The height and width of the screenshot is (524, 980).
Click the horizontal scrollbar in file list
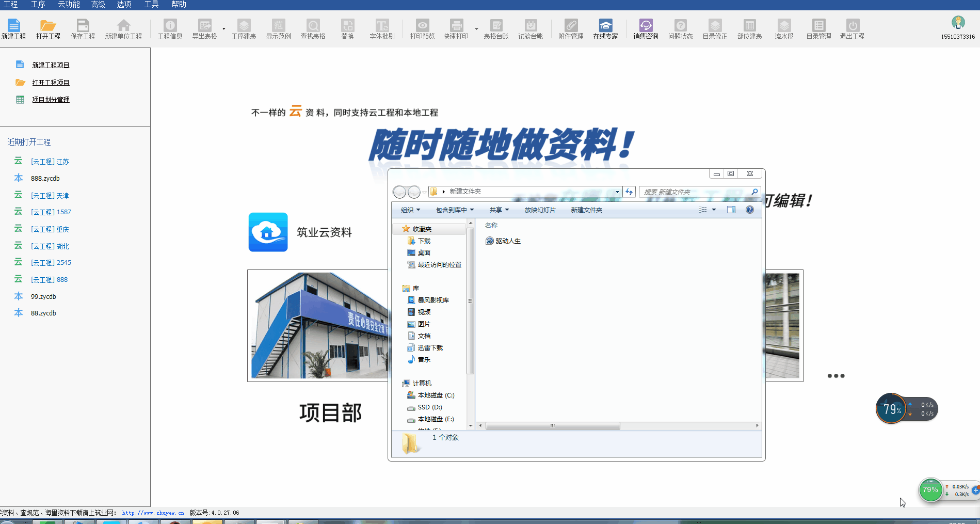click(552, 426)
